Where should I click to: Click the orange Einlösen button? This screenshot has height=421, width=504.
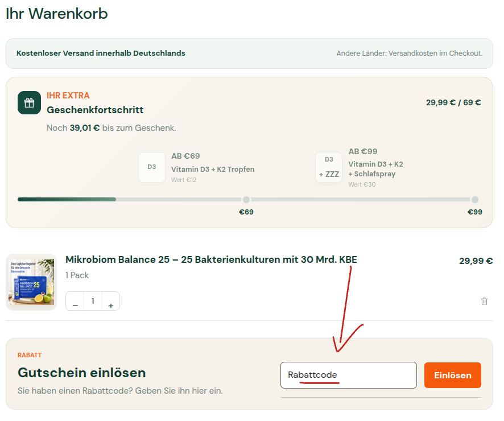tap(453, 375)
